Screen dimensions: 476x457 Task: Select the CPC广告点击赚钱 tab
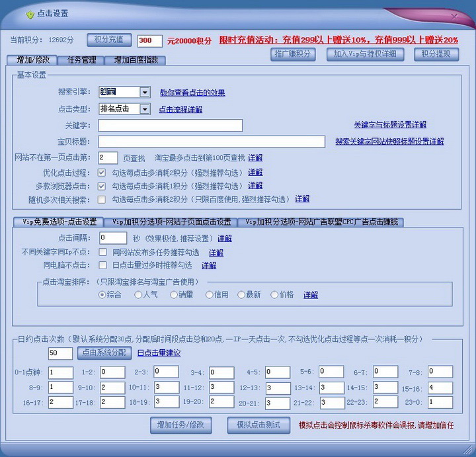321,222
